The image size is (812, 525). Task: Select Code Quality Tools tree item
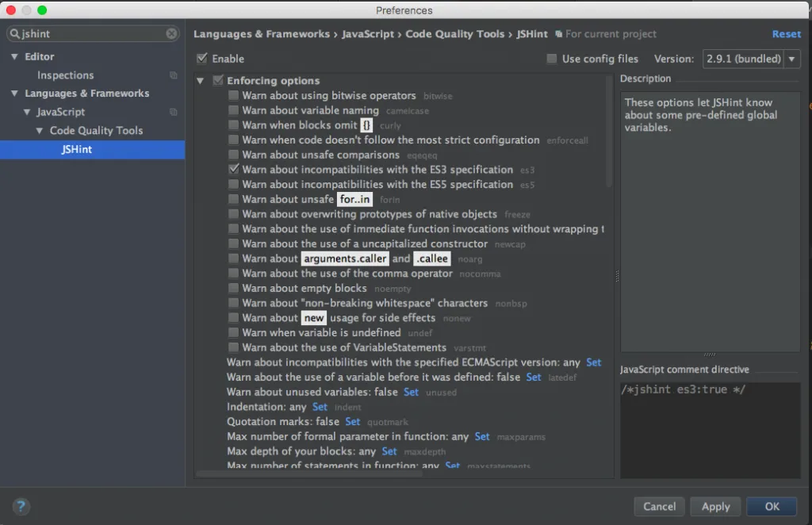[96, 131]
